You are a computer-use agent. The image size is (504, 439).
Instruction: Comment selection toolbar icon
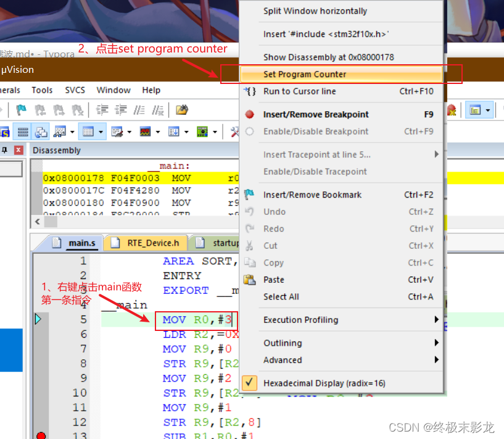[139, 110]
